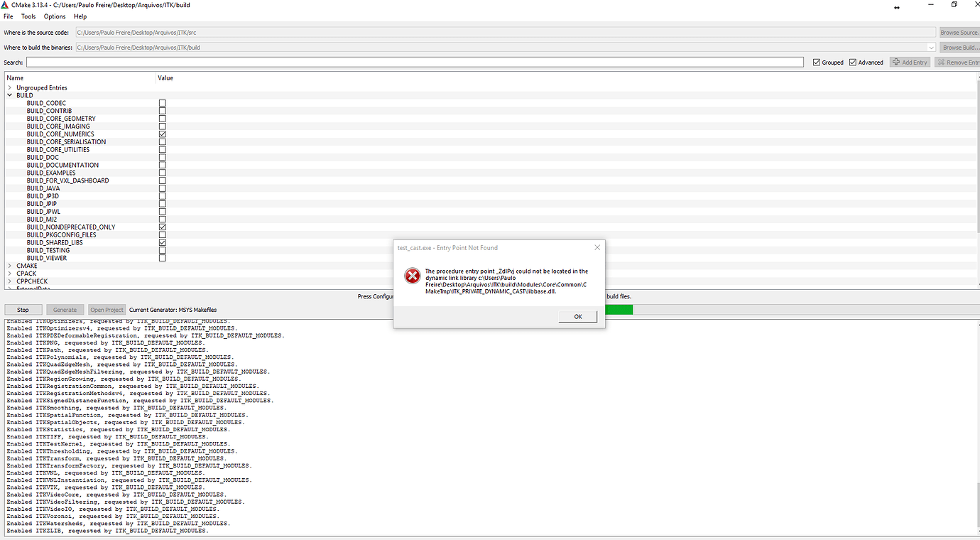Click the source code path field
This screenshot has height=540, width=980.
pos(506,33)
